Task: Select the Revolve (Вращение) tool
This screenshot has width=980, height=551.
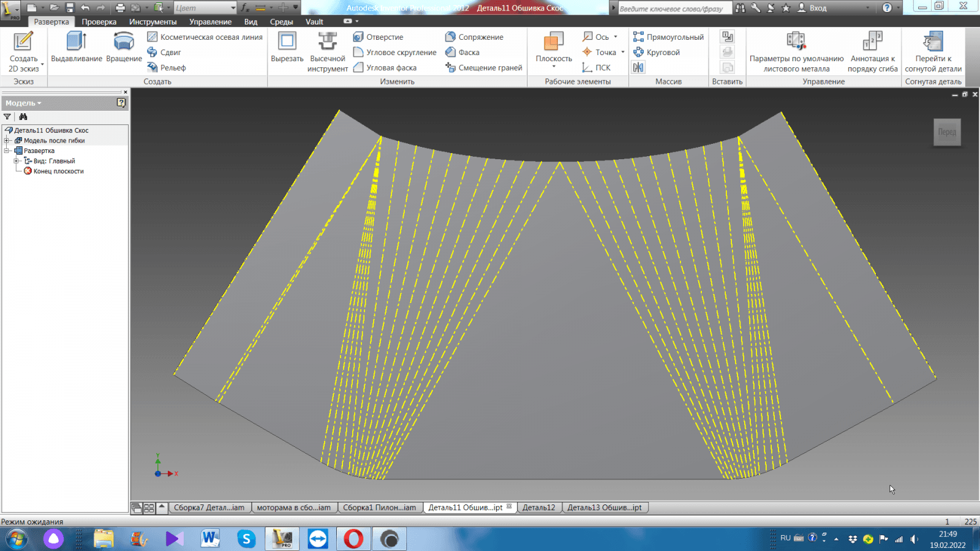Action: 124,47
